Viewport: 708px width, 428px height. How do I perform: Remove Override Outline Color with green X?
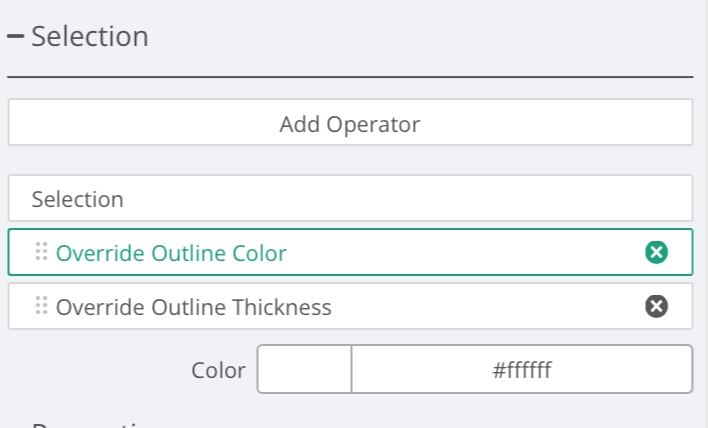point(656,253)
